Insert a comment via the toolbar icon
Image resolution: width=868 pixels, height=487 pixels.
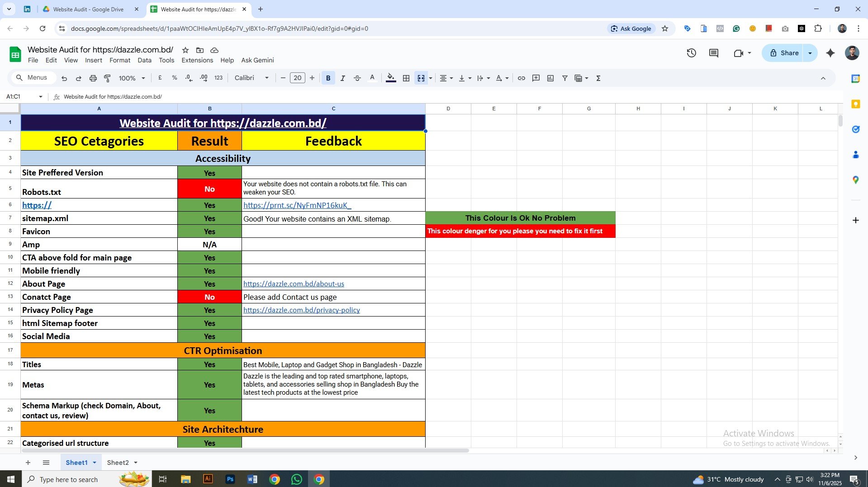click(536, 78)
